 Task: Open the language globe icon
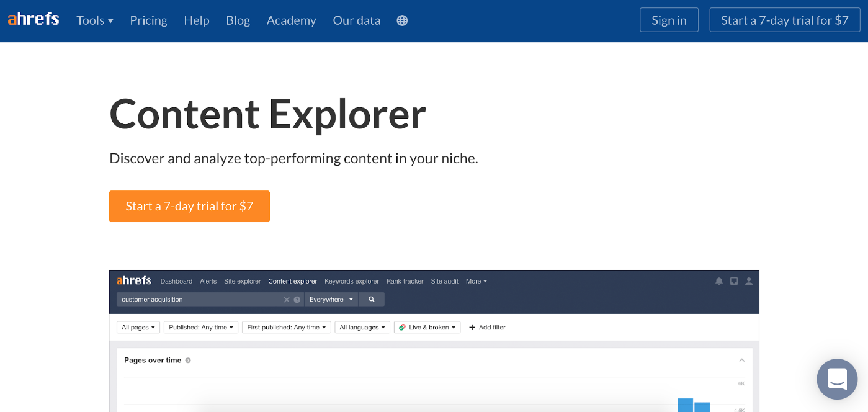click(402, 20)
